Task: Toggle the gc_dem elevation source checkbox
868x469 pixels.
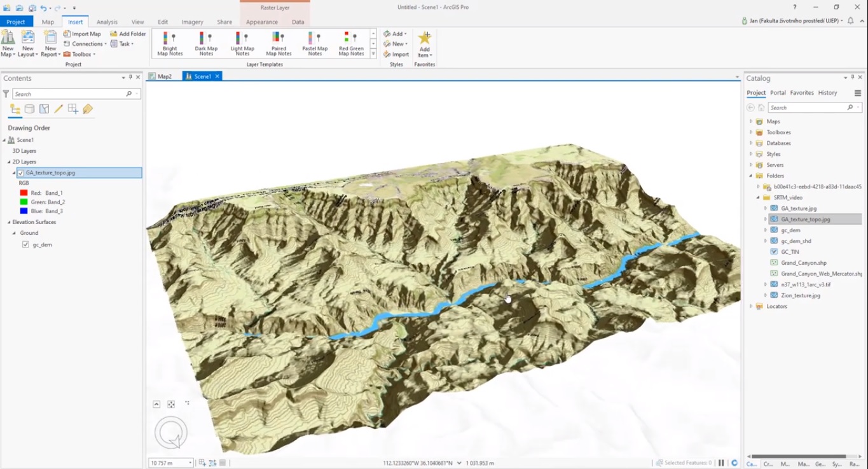Action: click(24, 244)
